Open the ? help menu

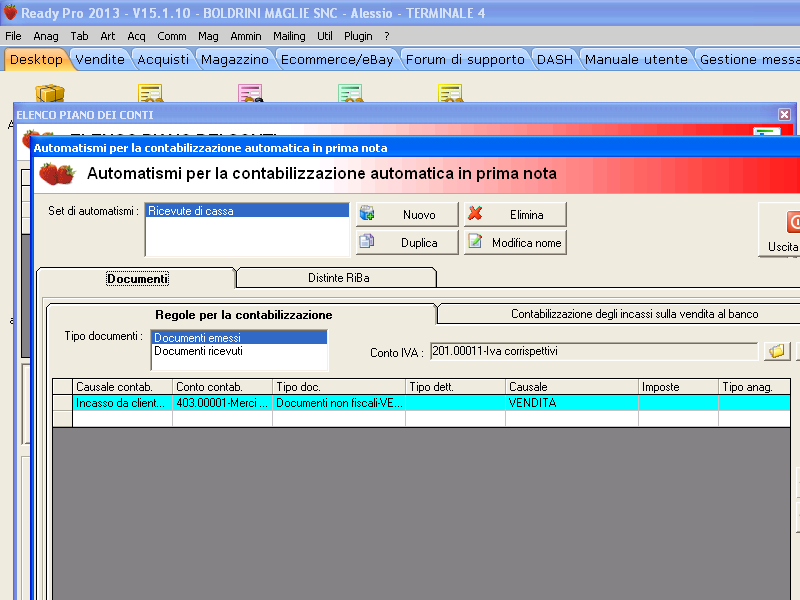[387, 36]
